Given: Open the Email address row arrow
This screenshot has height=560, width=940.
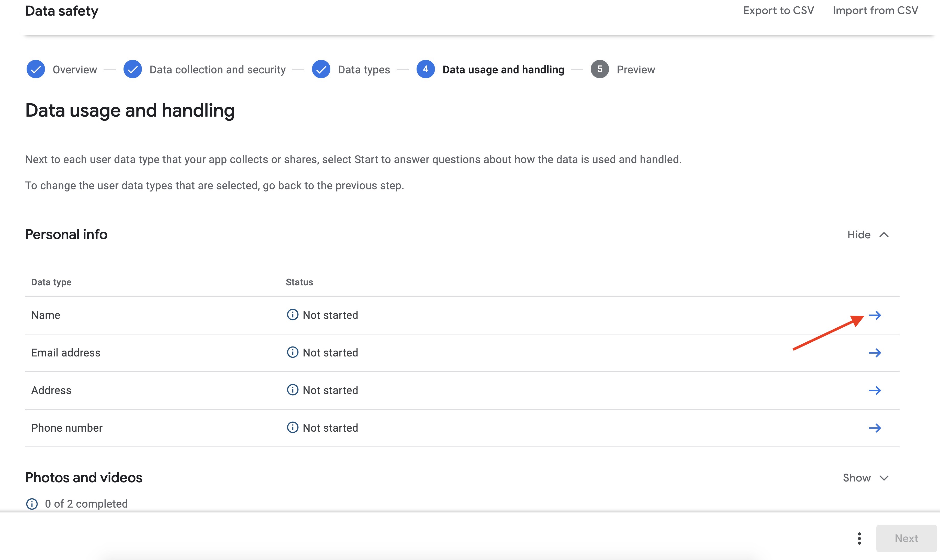Looking at the screenshot, I should [875, 353].
